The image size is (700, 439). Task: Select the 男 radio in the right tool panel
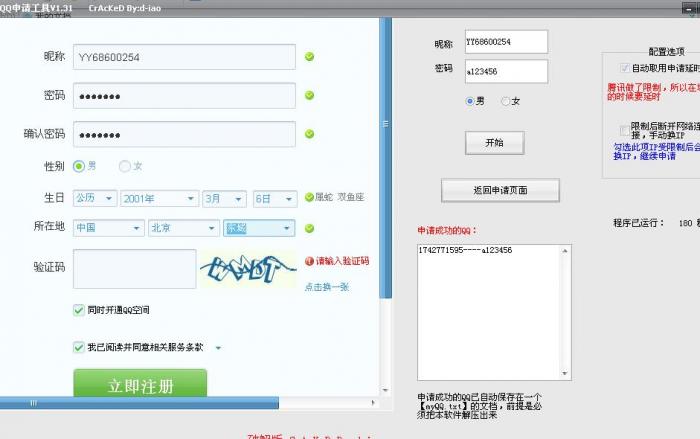point(470,101)
